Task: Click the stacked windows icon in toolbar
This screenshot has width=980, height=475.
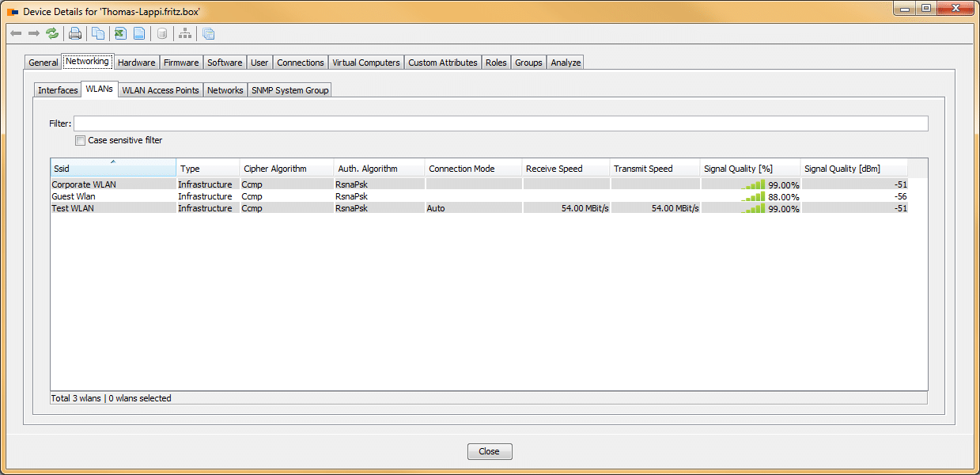Action: coord(208,33)
